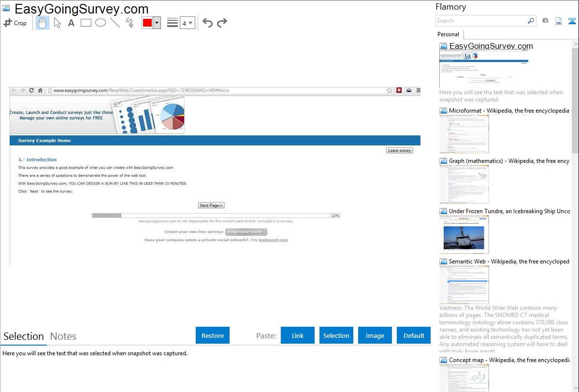Click the Leave survey button in snapshot
579x392 pixels.
tap(400, 150)
